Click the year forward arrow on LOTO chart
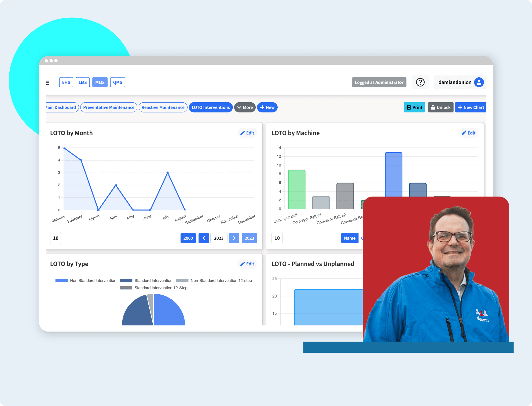This screenshot has width=532, height=406. coord(234,238)
